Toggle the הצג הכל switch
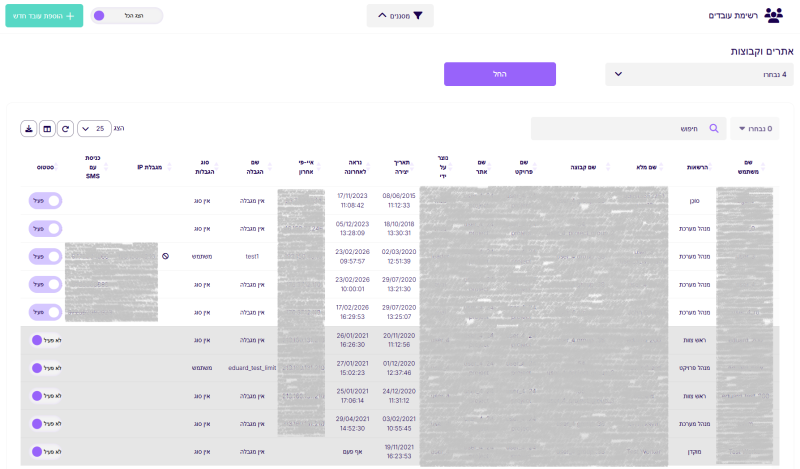 coord(126,16)
